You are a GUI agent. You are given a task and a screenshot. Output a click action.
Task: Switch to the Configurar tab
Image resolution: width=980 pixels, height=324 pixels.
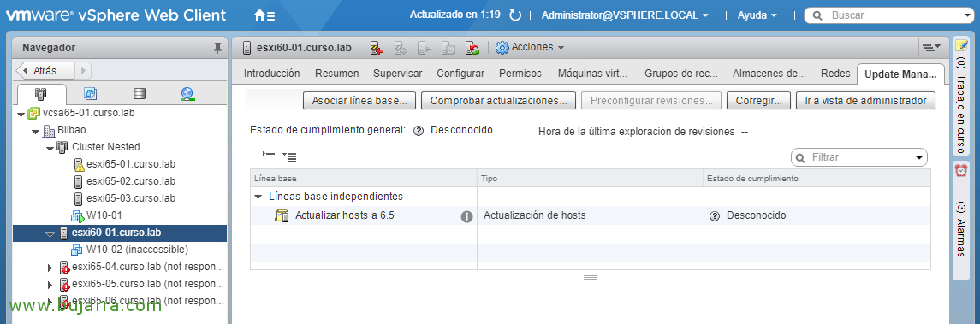(x=460, y=73)
